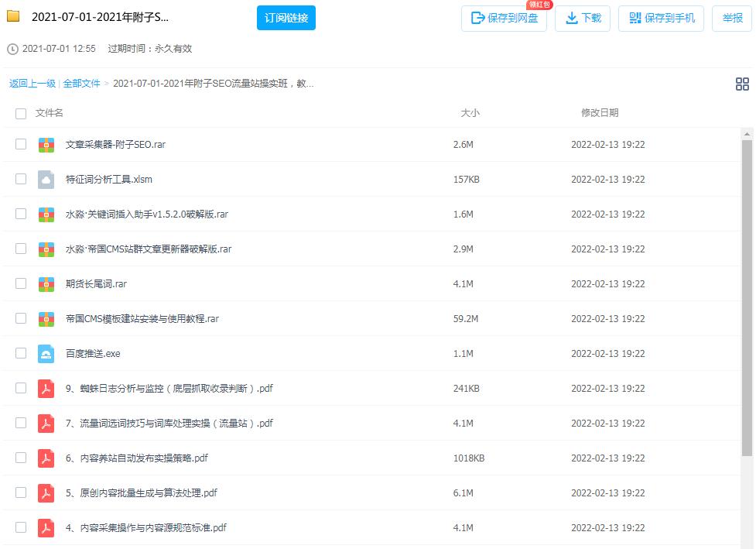Viewport: 756px width, 549px height.
Task: Check the box for 帝国CMS模板建站安装与使用教程.rar
Action: click(x=21, y=318)
